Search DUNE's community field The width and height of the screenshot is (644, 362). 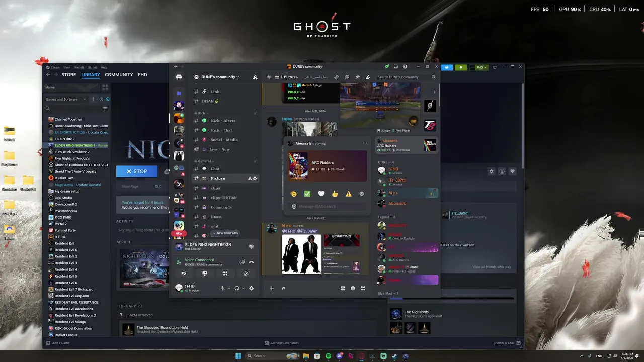click(x=407, y=77)
